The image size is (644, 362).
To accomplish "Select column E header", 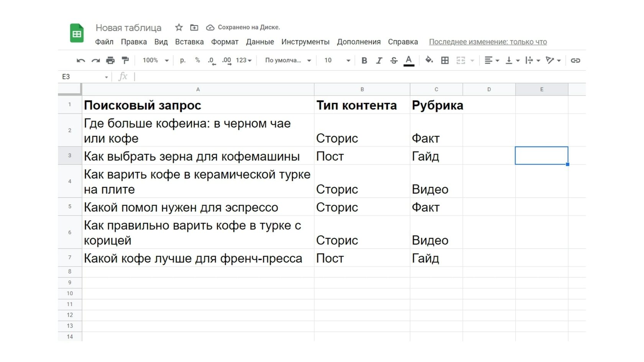I will tap(542, 89).
